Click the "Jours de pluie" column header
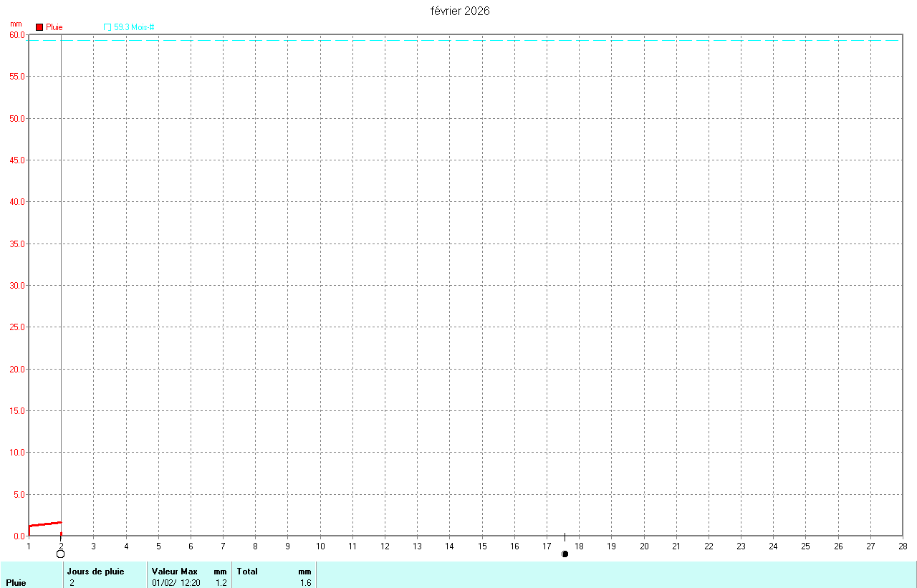The height and width of the screenshot is (588, 917). click(x=96, y=572)
